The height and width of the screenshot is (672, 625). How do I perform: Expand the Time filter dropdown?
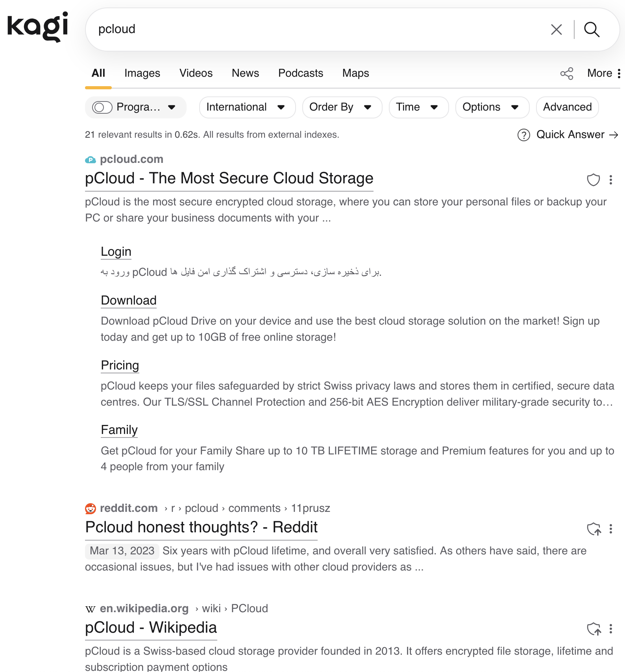[x=418, y=107]
